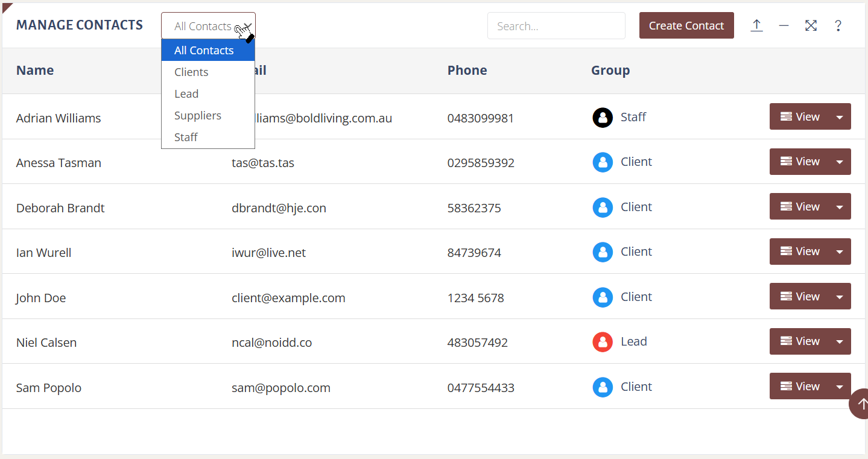Expand Niel Calsen's View action dropdown

[840, 341]
